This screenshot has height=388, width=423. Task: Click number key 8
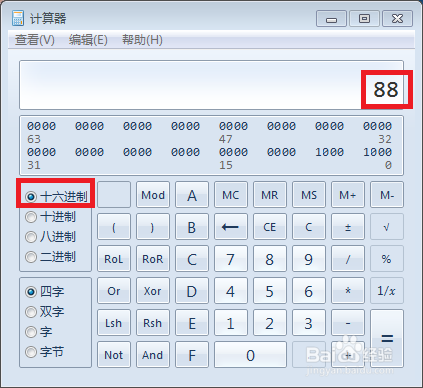point(270,259)
